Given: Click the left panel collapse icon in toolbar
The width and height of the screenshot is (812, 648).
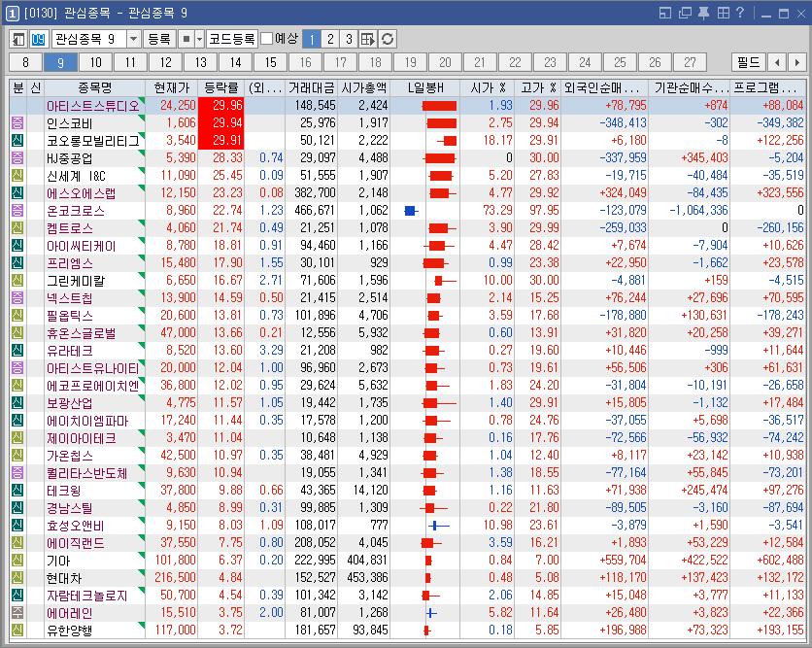Looking at the screenshot, I should [x=18, y=39].
